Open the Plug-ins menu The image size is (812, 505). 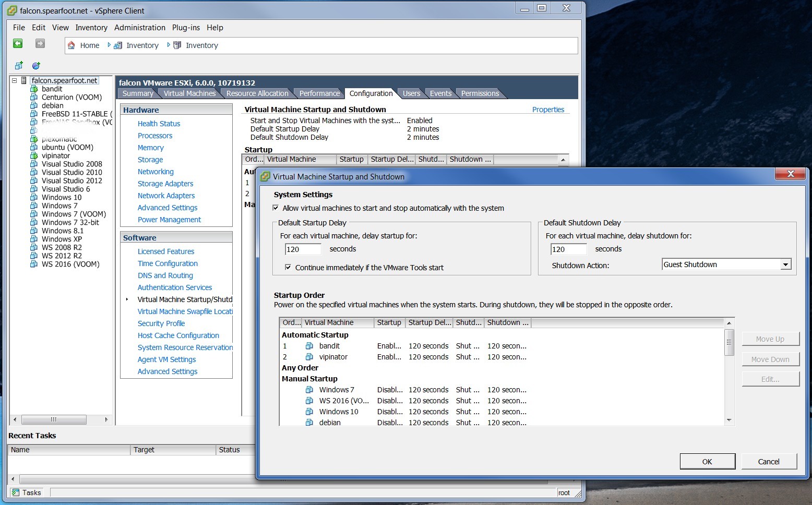coord(186,28)
